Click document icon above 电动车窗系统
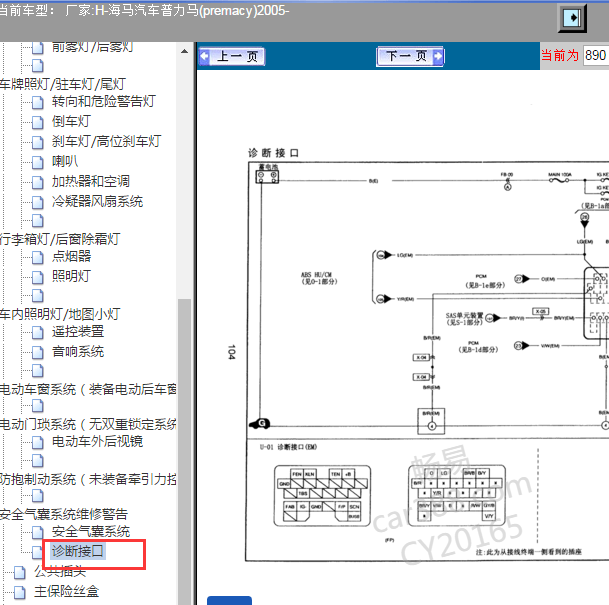 click(38, 371)
